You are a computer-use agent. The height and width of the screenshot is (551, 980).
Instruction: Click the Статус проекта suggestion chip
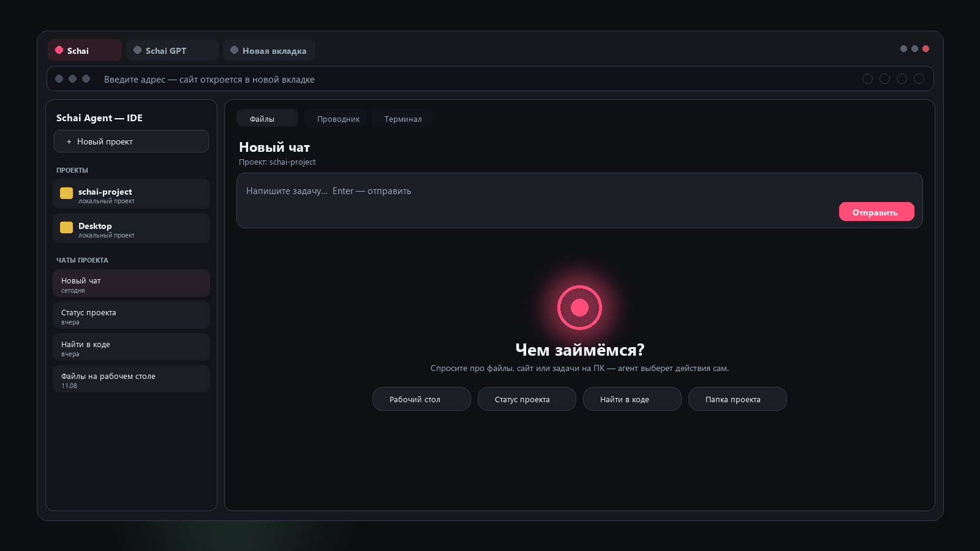tap(527, 399)
